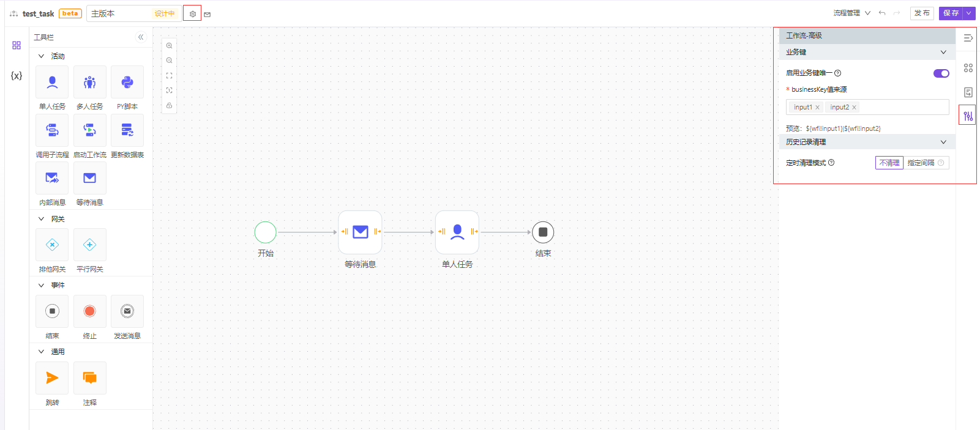Select the PY脚本 activity icon

pyautogui.click(x=127, y=83)
